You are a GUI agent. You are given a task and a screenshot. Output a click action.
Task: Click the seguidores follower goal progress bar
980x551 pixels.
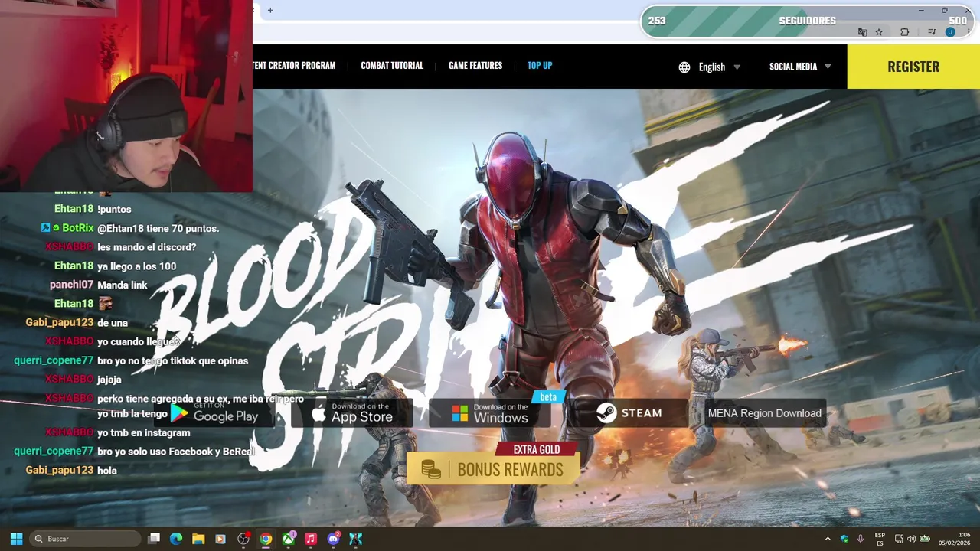[x=808, y=21]
